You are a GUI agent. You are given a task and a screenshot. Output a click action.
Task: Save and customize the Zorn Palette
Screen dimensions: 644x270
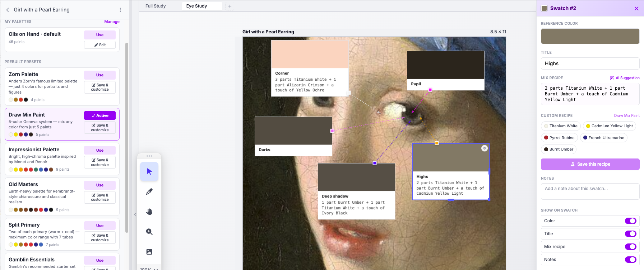coord(100,87)
